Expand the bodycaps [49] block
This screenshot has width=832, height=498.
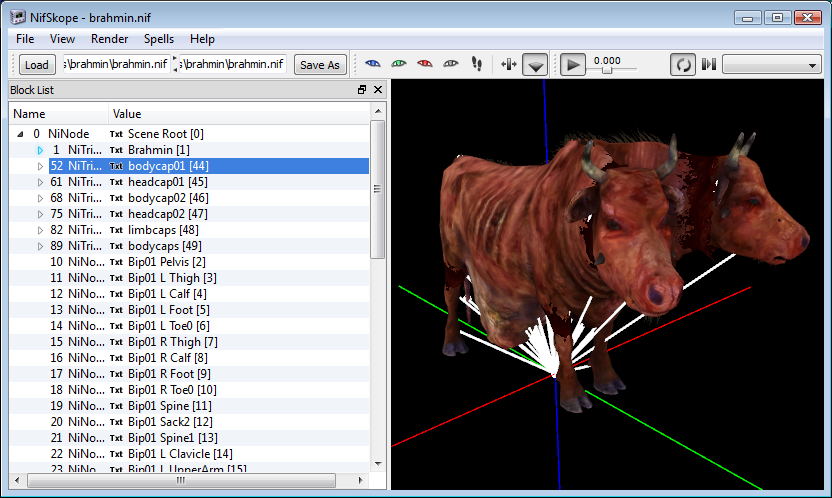[40, 246]
